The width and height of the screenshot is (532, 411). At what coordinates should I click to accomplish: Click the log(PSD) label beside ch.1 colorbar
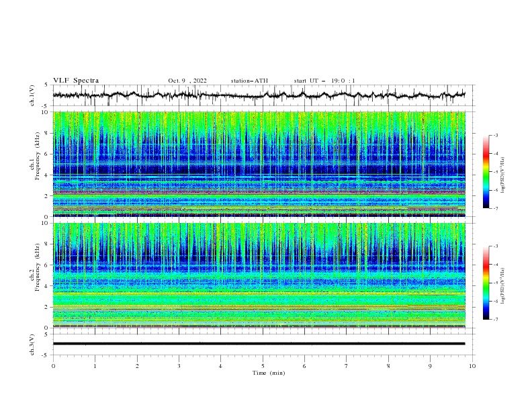coord(503,175)
